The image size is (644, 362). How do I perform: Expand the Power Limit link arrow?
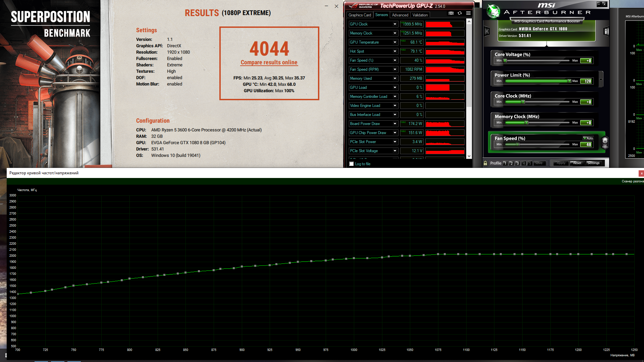coord(601,80)
